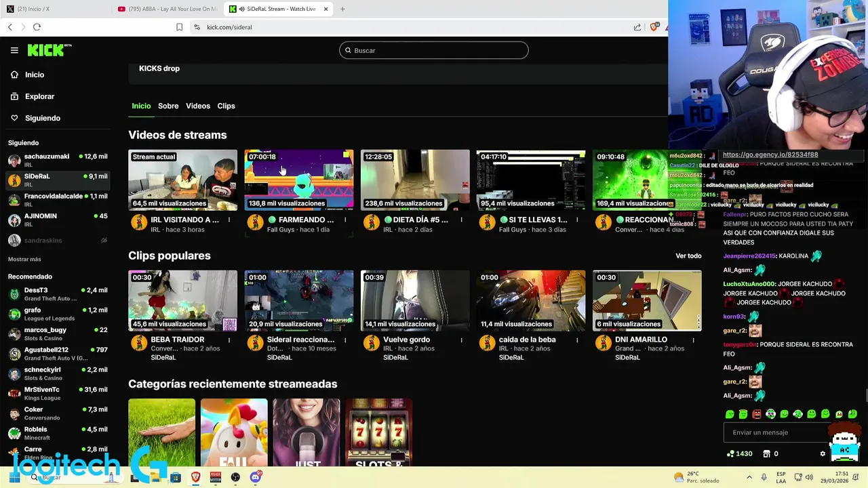The width and height of the screenshot is (868, 488).
Task: Expand the hidden system tray icons
Action: (749, 477)
